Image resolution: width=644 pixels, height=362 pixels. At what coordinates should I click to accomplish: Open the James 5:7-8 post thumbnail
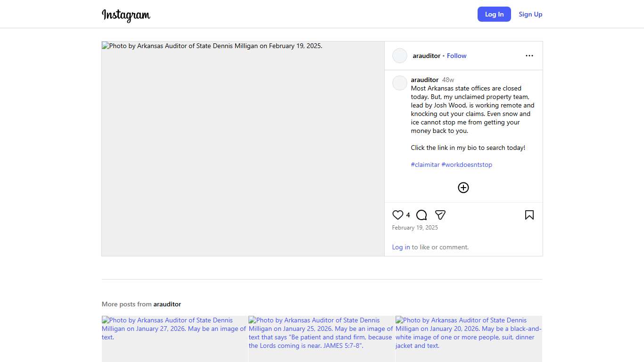pyautogui.click(x=322, y=339)
